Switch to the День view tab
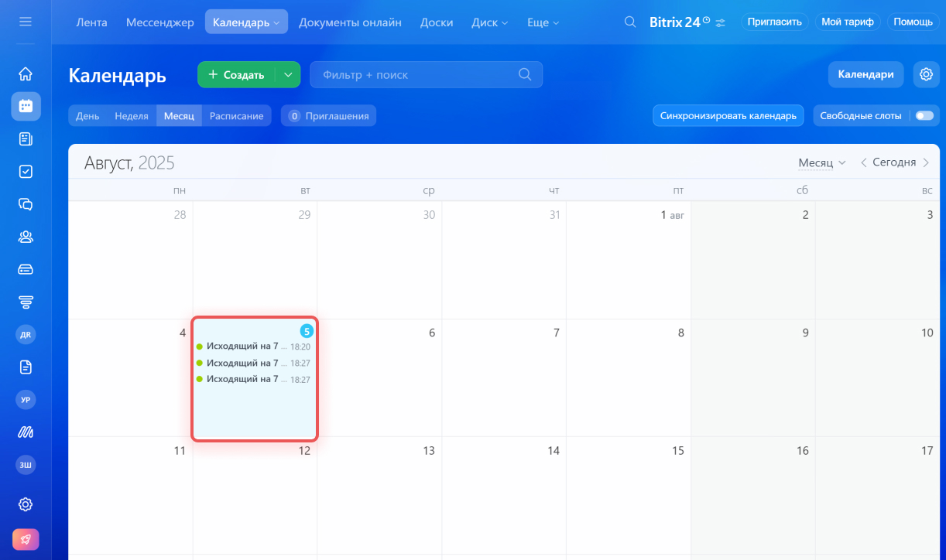Viewport: 946px width, 560px height. click(x=87, y=115)
